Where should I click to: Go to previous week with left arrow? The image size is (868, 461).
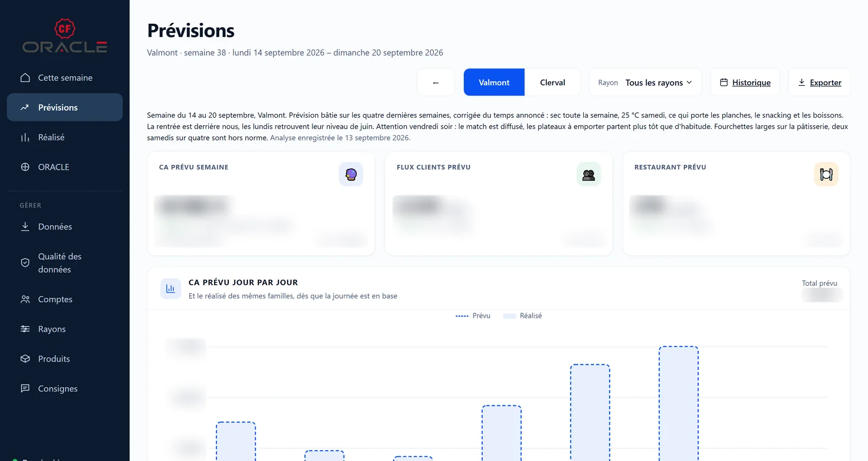pos(436,82)
